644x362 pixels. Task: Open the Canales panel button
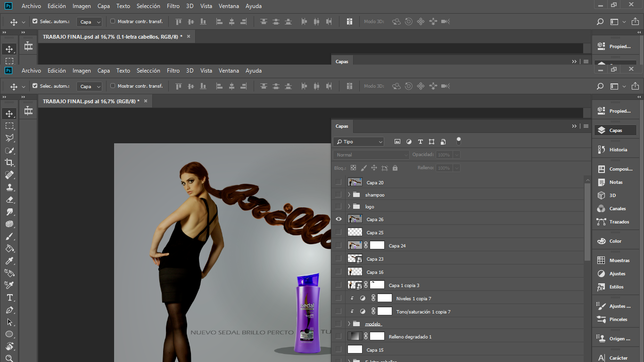point(614,208)
